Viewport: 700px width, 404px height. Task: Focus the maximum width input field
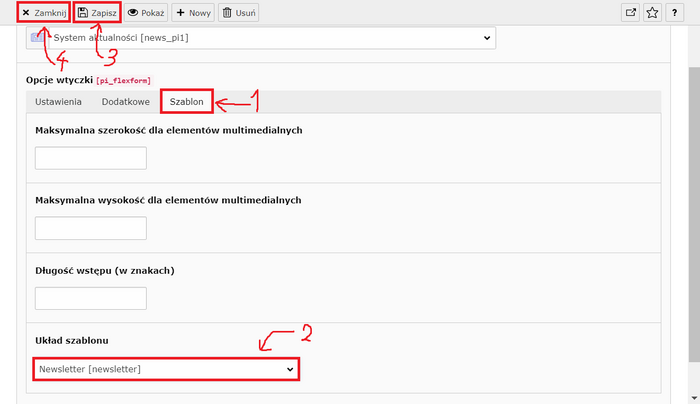click(91, 158)
